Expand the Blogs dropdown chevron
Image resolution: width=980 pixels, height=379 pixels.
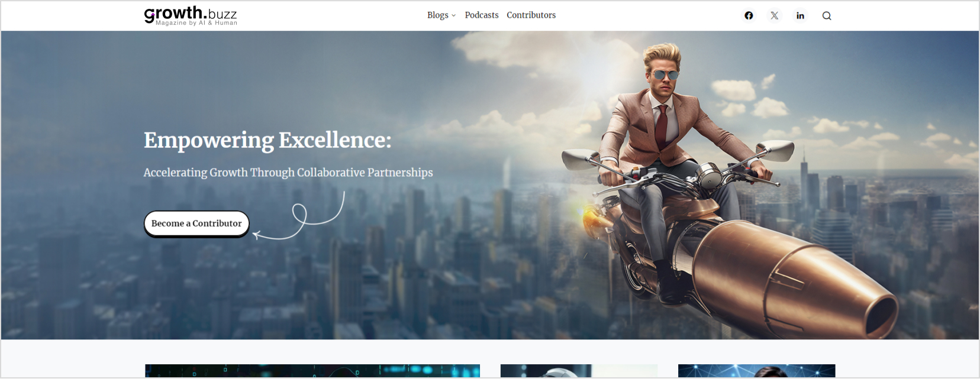[454, 16]
